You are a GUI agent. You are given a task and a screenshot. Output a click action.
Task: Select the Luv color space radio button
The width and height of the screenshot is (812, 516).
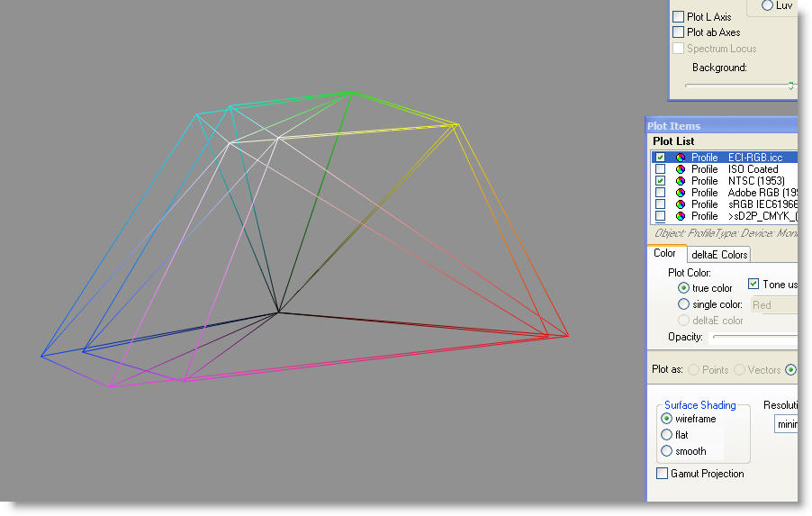click(x=768, y=5)
